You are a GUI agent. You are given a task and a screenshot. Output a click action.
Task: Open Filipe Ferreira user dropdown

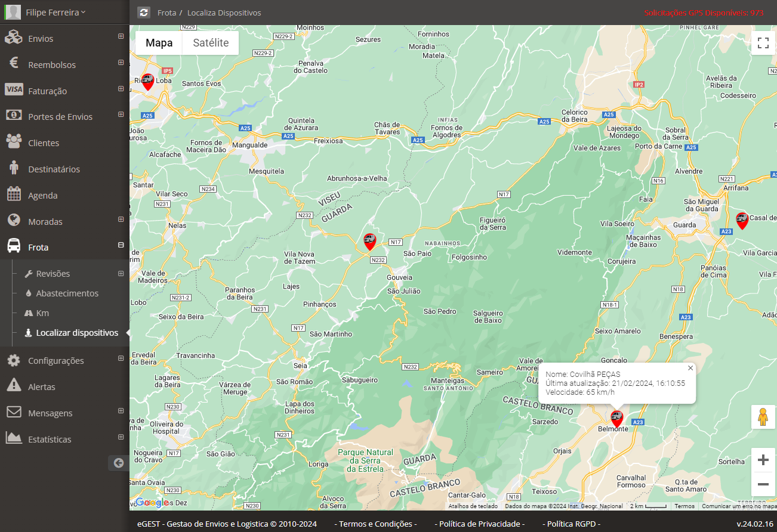point(55,12)
